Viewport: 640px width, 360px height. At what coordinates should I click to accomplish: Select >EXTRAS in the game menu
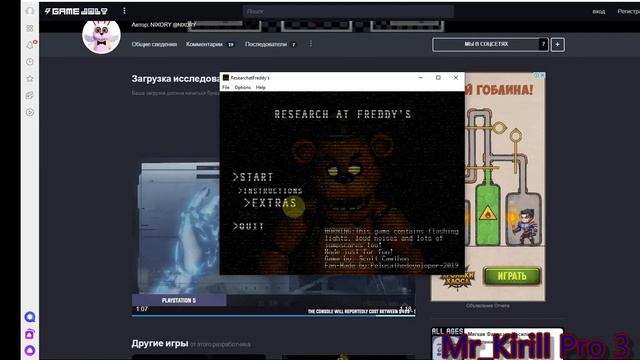(x=270, y=203)
